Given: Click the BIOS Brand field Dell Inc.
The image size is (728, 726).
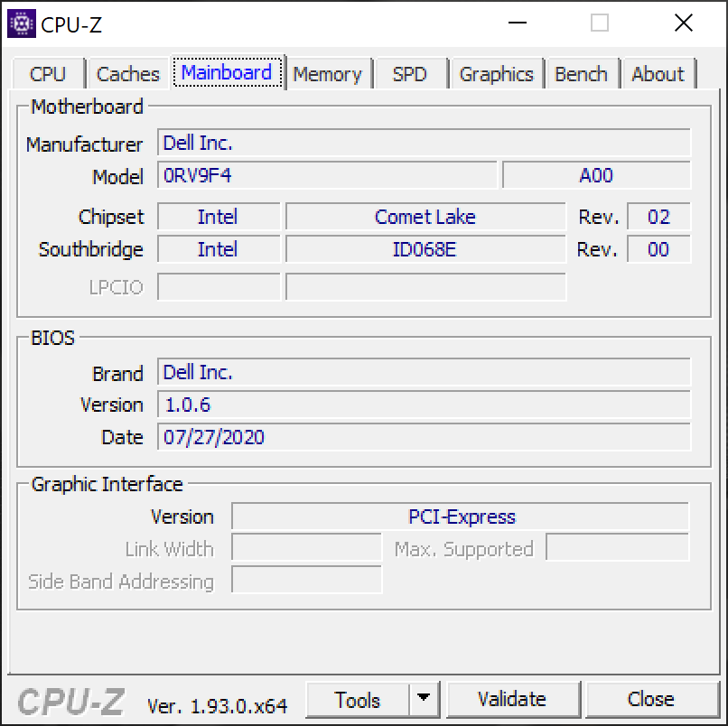Looking at the screenshot, I should pos(424,372).
